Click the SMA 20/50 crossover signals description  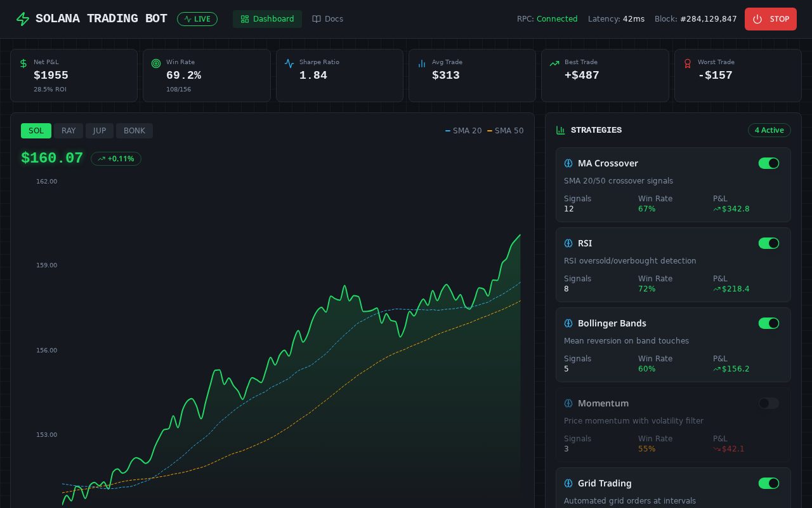pyautogui.click(x=619, y=181)
